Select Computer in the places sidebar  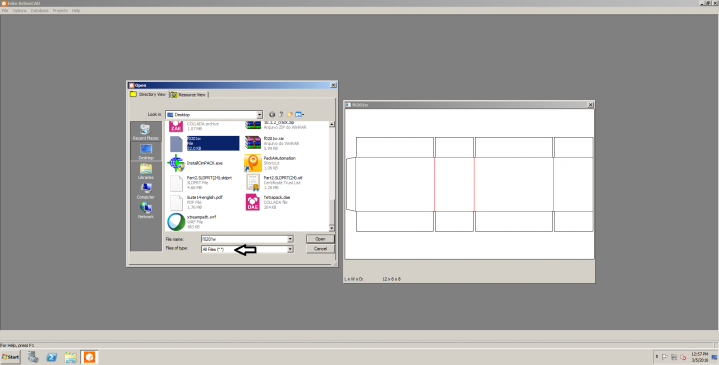point(145,191)
